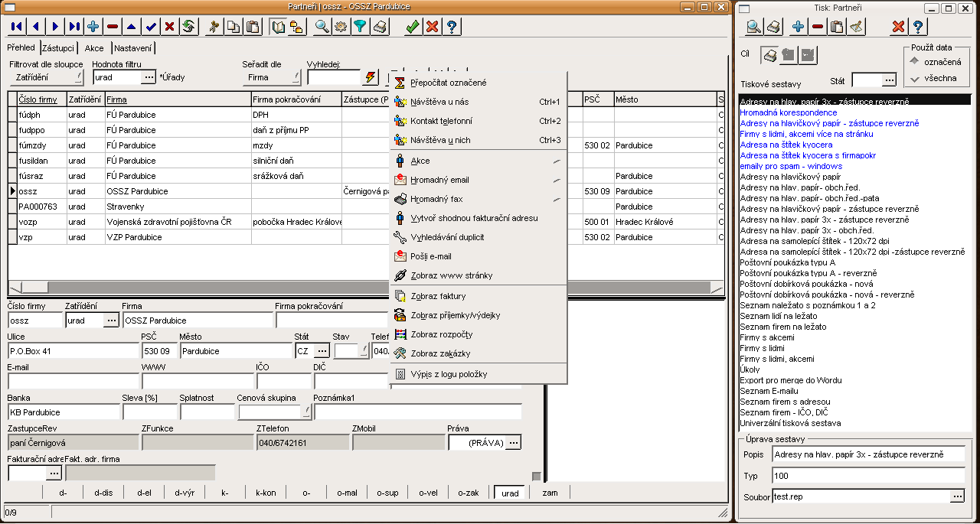Open the Cenová skupina dropdown
This screenshot has width=980, height=524.
tap(274, 412)
